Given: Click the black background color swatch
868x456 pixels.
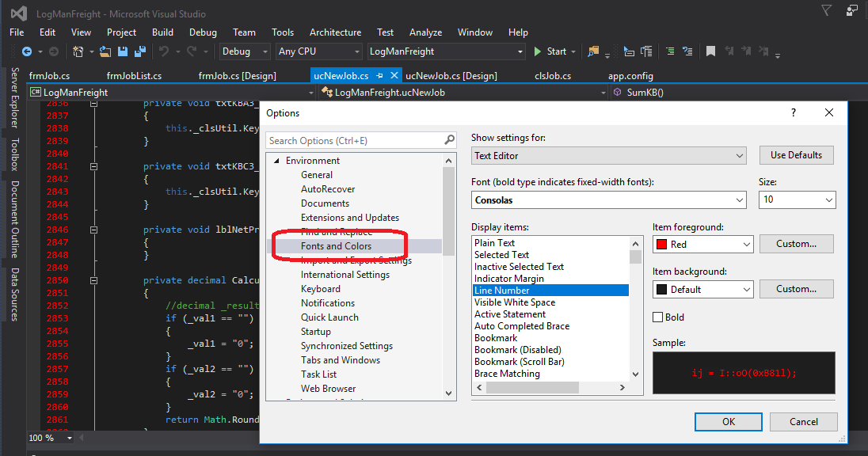Looking at the screenshot, I should pos(661,289).
